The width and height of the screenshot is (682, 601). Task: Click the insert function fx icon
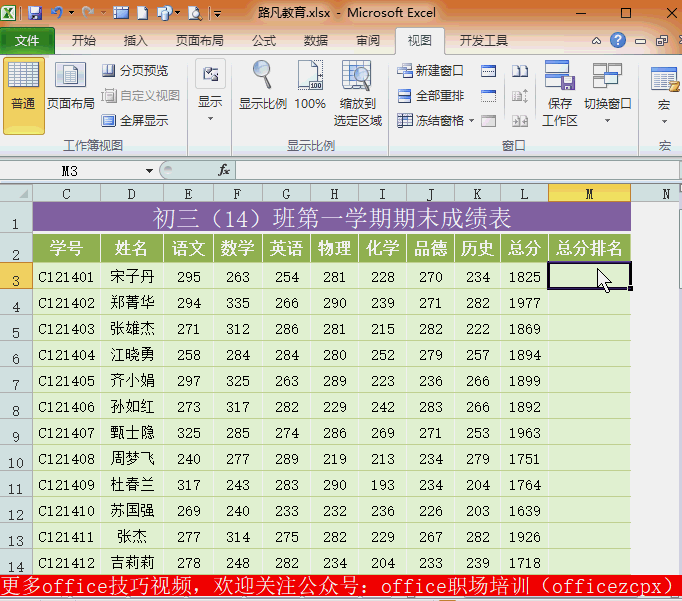[x=224, y=170]
